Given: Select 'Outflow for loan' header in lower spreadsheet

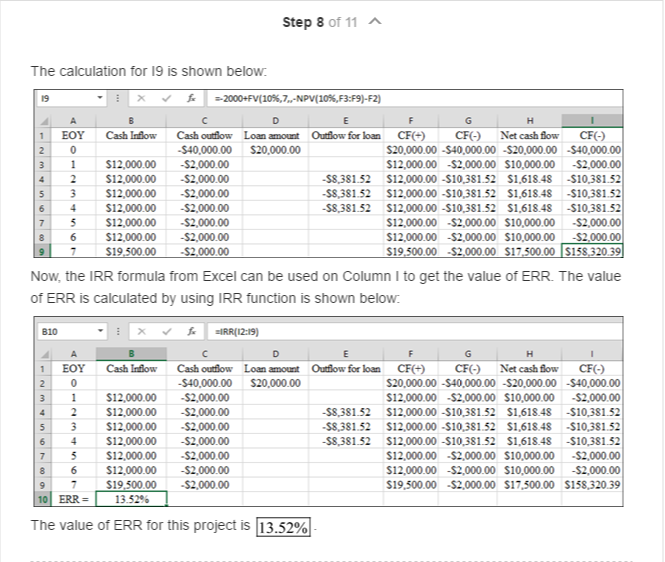Looking at the screenshot, I should tap(346, 369).
